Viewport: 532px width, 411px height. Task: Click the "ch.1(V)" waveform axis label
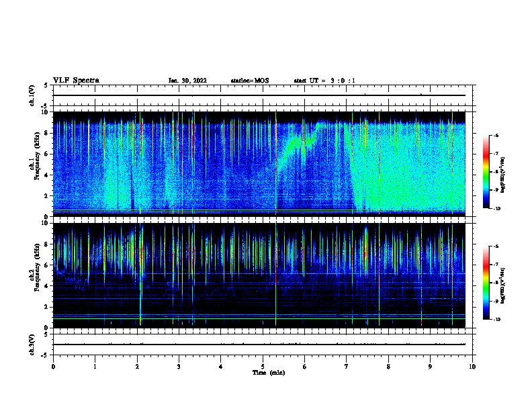tap(32, 95)
